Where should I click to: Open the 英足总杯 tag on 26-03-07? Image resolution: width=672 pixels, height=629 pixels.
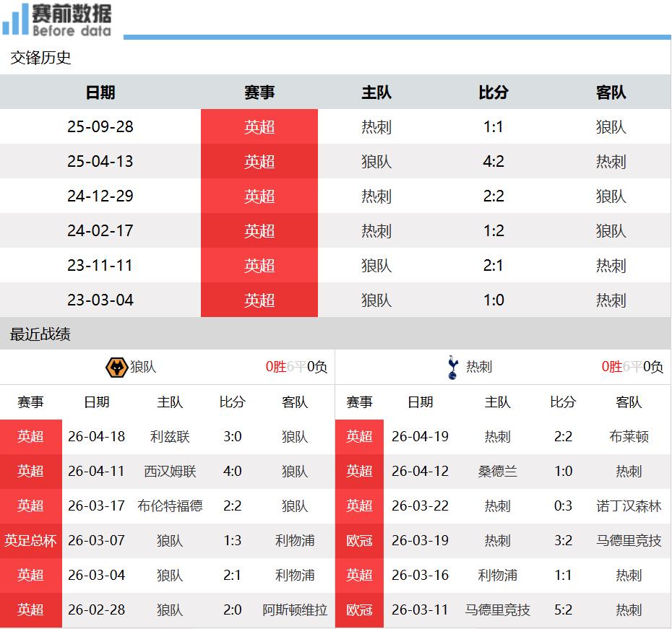(30, 540)
